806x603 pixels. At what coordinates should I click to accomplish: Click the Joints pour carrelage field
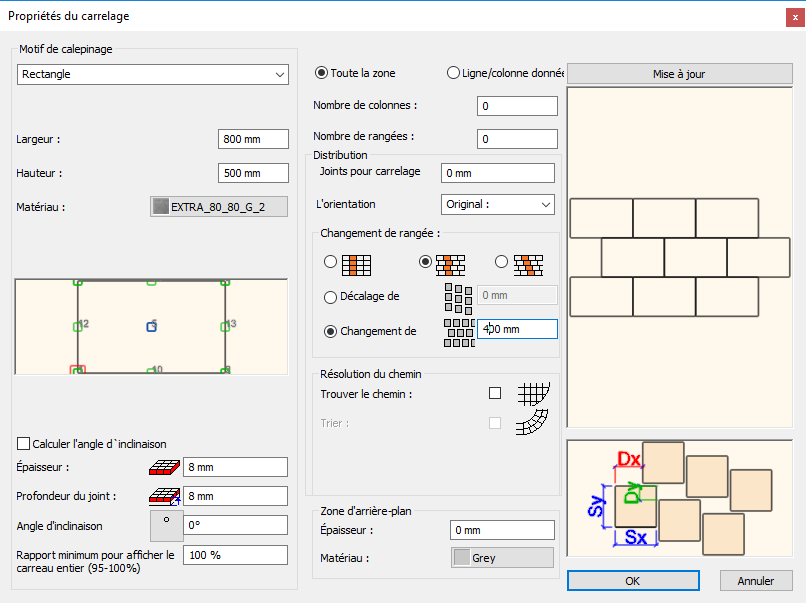(498, 173)
